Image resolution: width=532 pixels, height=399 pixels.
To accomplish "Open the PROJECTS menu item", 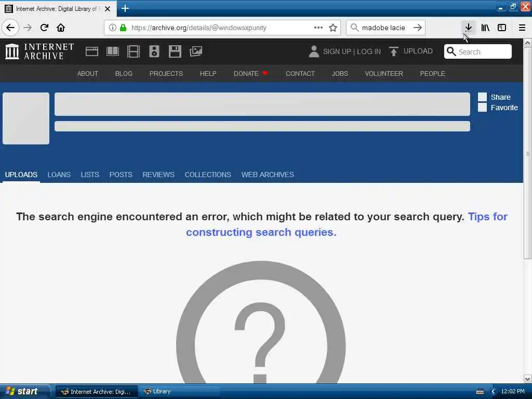I will (x=166, y=74).
